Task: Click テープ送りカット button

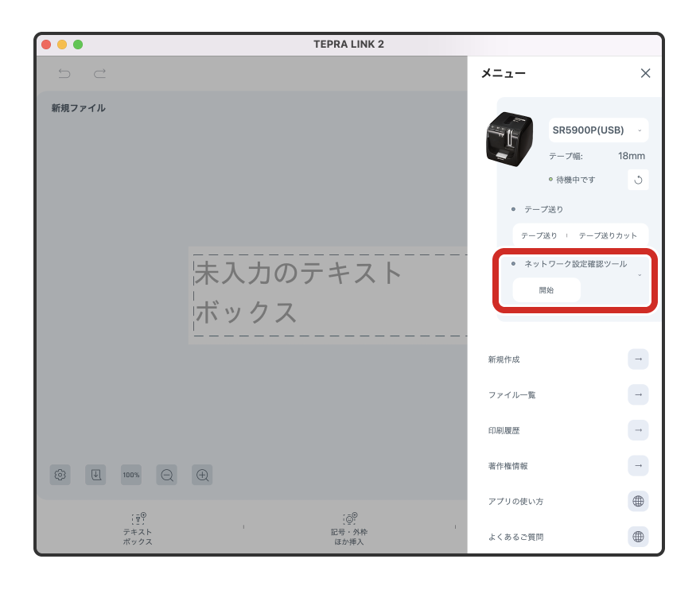Action: (x=608, y=235)
